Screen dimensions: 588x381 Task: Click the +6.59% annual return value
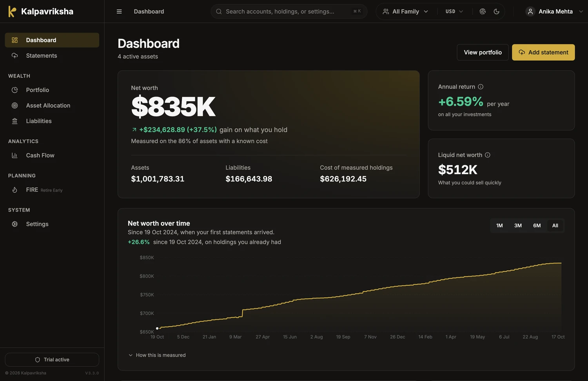(x=461, y=102)
